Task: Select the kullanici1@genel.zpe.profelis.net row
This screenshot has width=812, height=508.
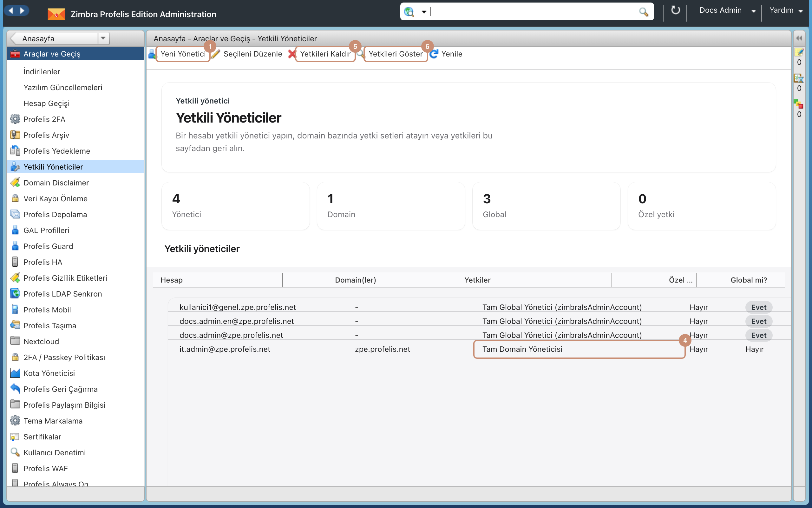Action: pos(479,307)
